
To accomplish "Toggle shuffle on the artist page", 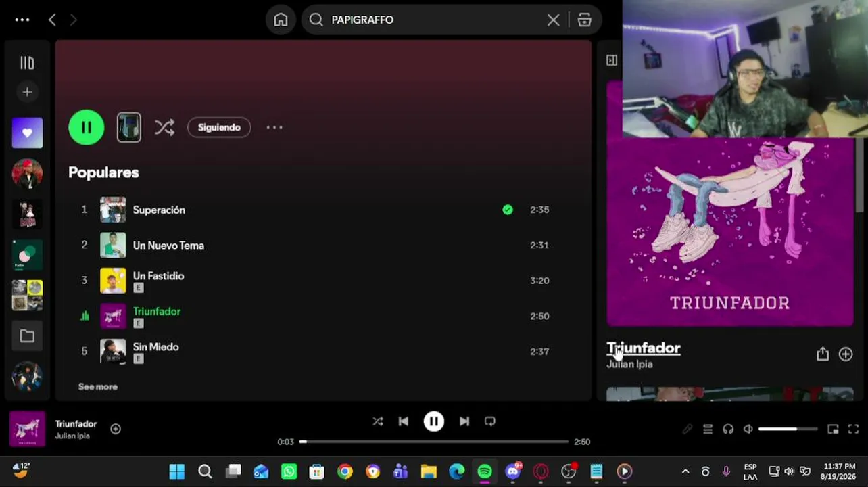I will [164, 127].
